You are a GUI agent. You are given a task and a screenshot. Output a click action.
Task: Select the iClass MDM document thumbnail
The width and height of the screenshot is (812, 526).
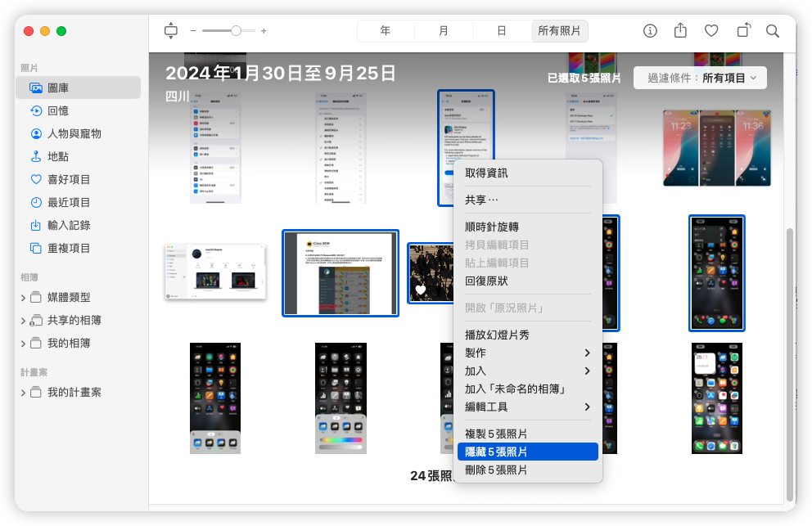click(x=341, y=273)
